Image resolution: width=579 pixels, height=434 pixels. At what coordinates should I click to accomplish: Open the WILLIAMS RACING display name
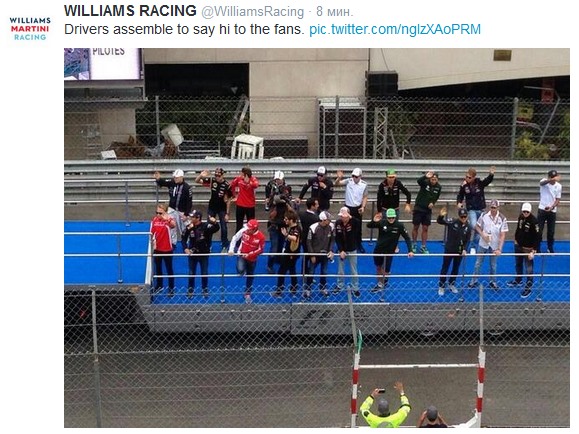pyautogui.click(x=130, y=11)
